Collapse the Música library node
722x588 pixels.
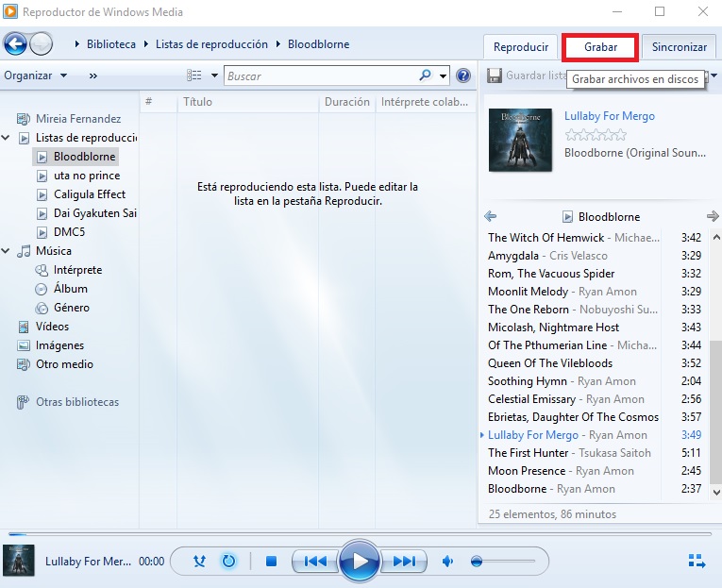pyautogui.click(x=7, y=251)
